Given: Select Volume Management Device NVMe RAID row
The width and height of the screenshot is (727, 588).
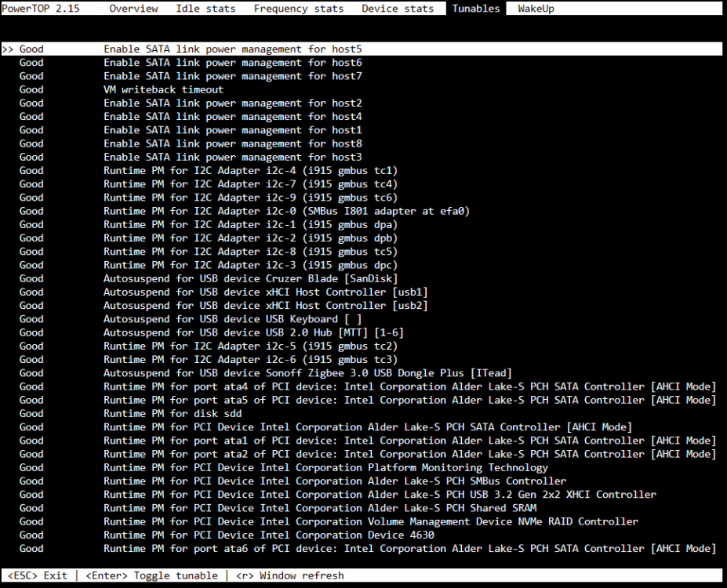Looking at the screenshot, I should click(362, 521).
